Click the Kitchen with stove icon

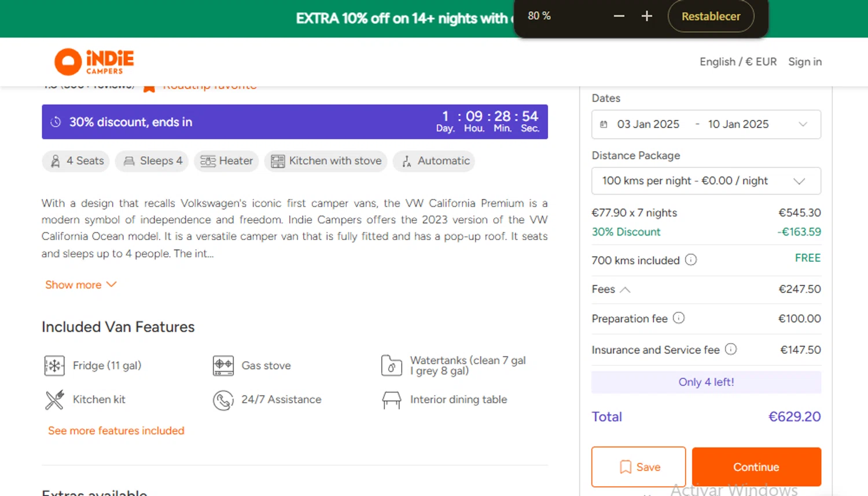(278, 161)
